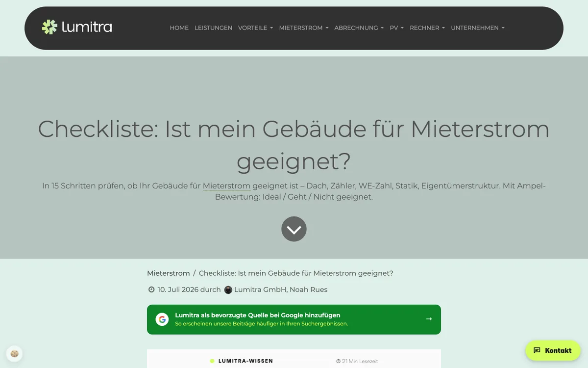Expand the PV dropdown
The height and width of the screenshot is (368, 588).
(397, 28)
